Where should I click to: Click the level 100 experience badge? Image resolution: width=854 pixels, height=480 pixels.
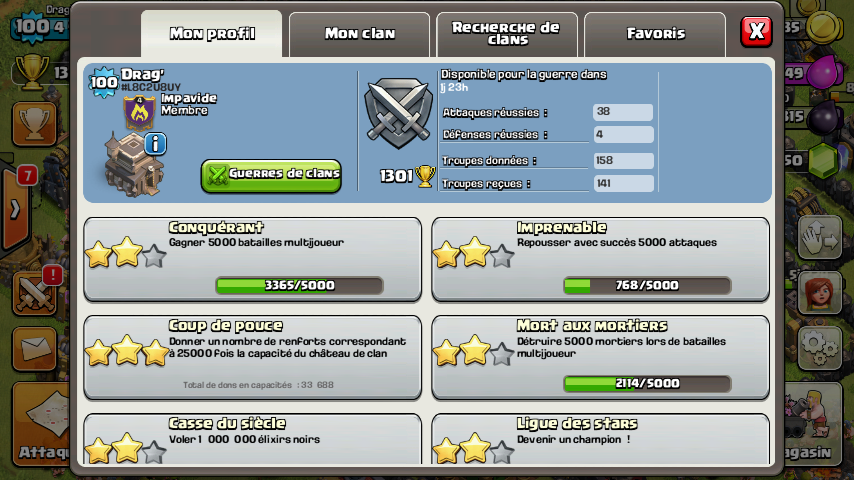103,82
